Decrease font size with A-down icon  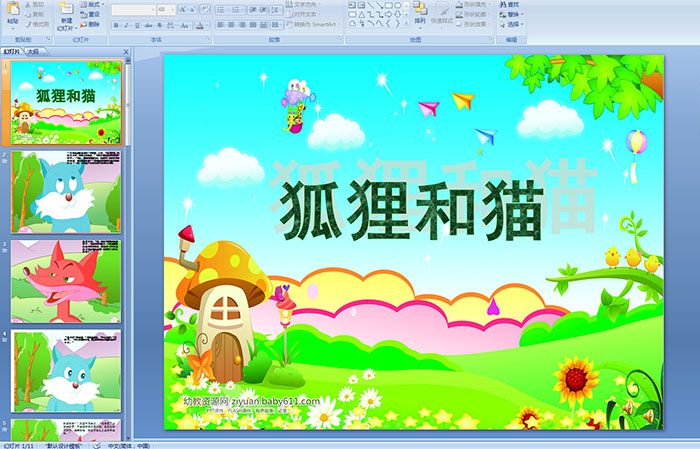(192, 10)
